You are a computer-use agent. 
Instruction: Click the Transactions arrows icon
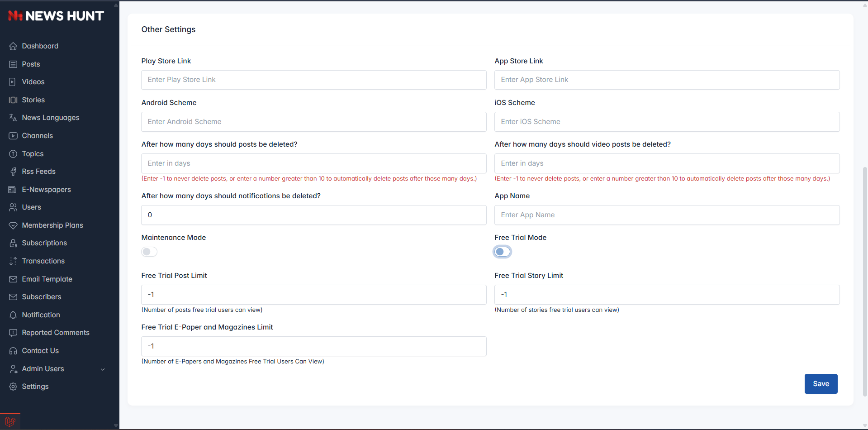point(13,261)
